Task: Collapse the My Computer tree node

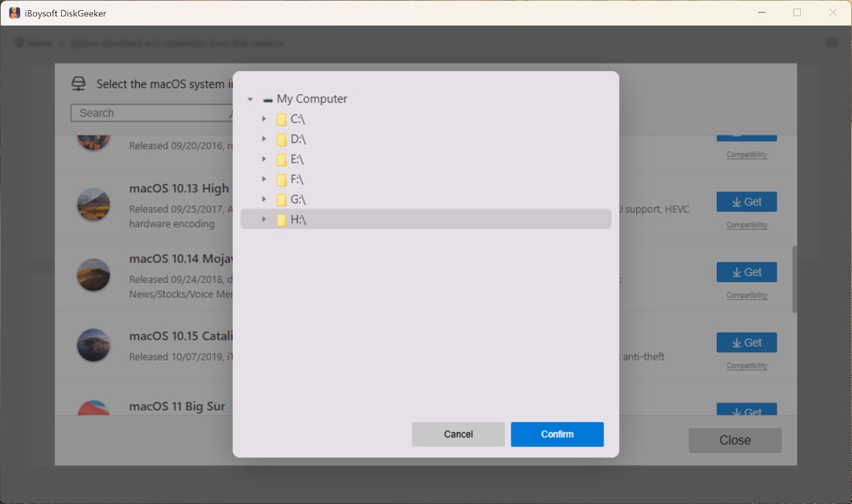Action: tap(249, 99)
